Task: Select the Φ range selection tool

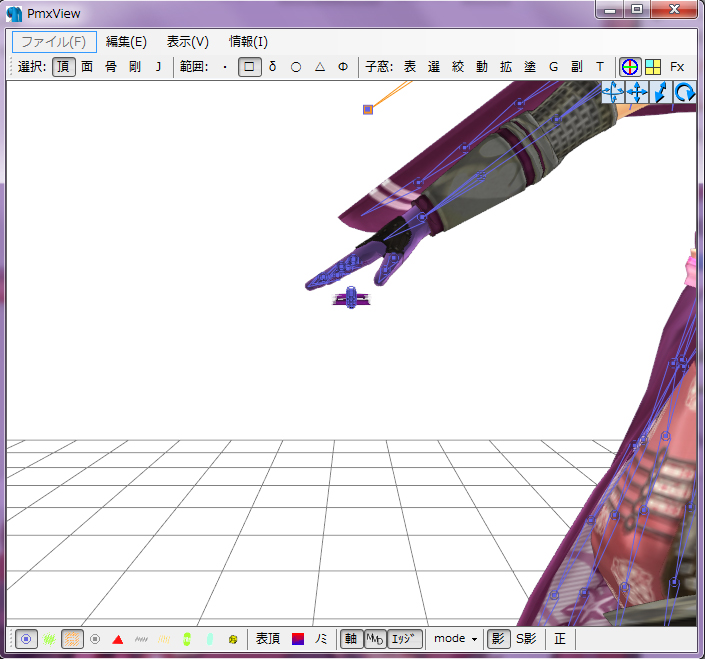Action: [x=343, y=67]
